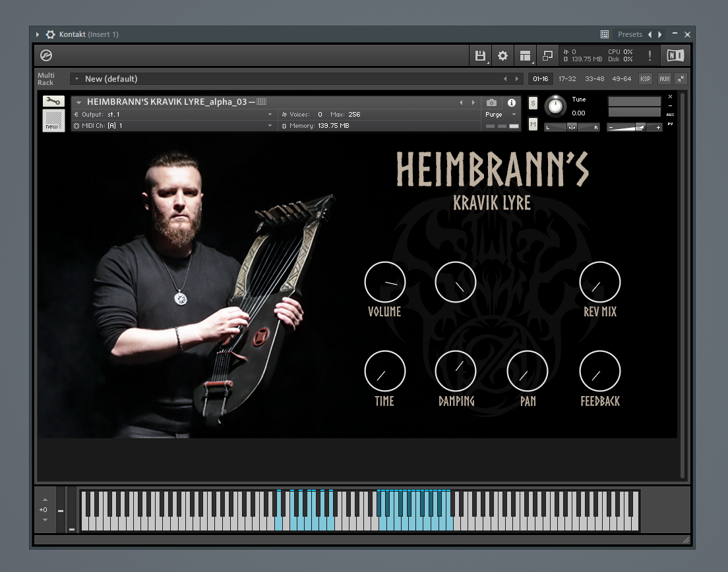This screenshot has width=728, height=572.
Task: Click the MIDI channel port icon
Action: pos(76,126)
